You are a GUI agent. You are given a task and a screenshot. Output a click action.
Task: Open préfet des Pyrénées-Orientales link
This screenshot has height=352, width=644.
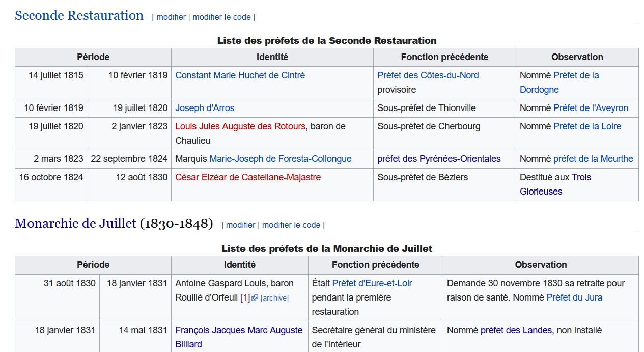(439, 159)
